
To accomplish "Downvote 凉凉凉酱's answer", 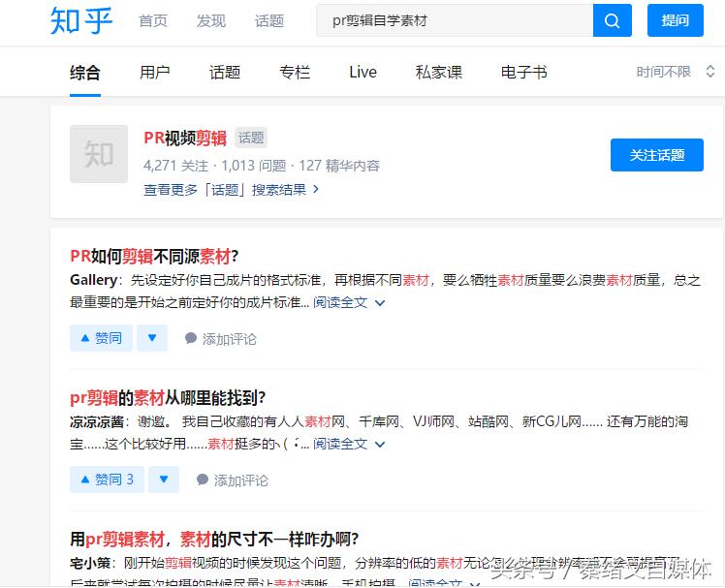I will coord(164,480).
